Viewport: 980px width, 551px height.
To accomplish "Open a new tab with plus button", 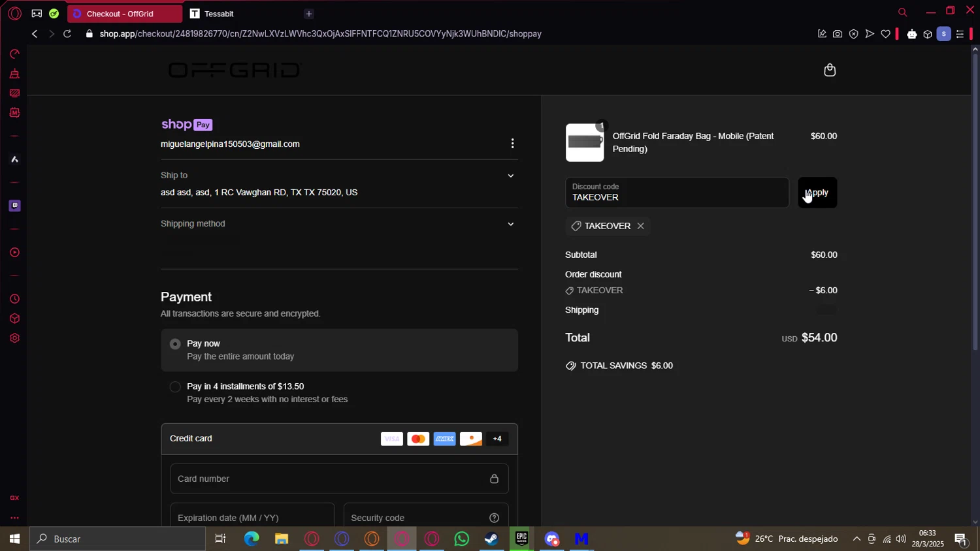I will [309, 14].
